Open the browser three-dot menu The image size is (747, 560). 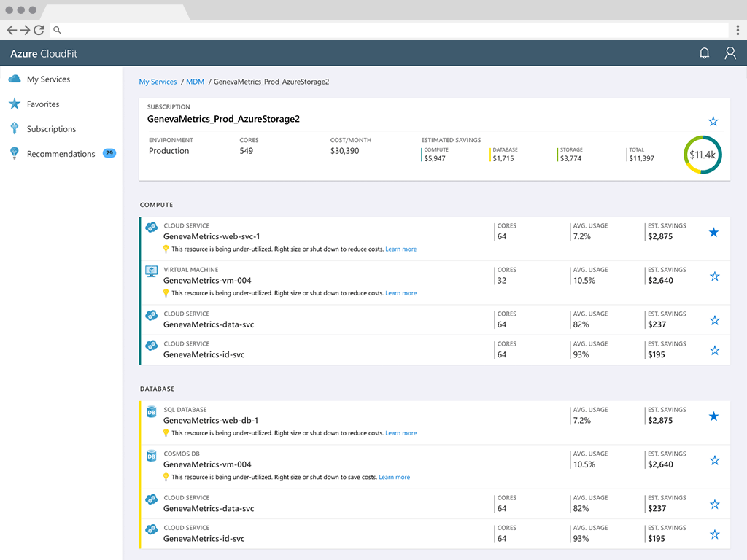pyautogui.click(x=738, y=30)
